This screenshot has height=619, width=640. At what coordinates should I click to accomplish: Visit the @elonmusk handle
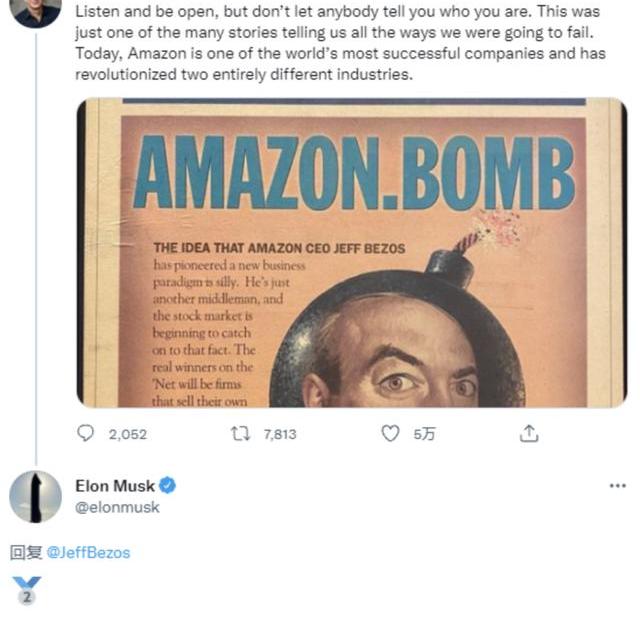[117, 507]
